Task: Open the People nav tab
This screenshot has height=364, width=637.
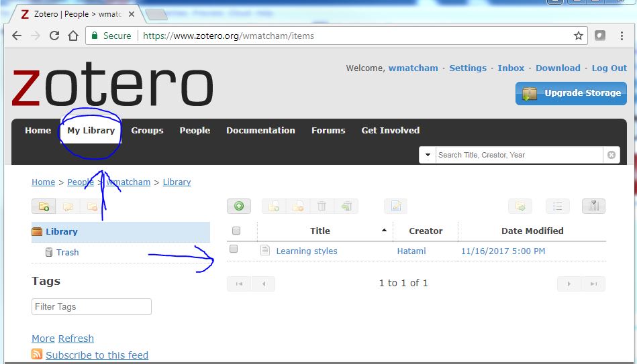Action: 195,131
